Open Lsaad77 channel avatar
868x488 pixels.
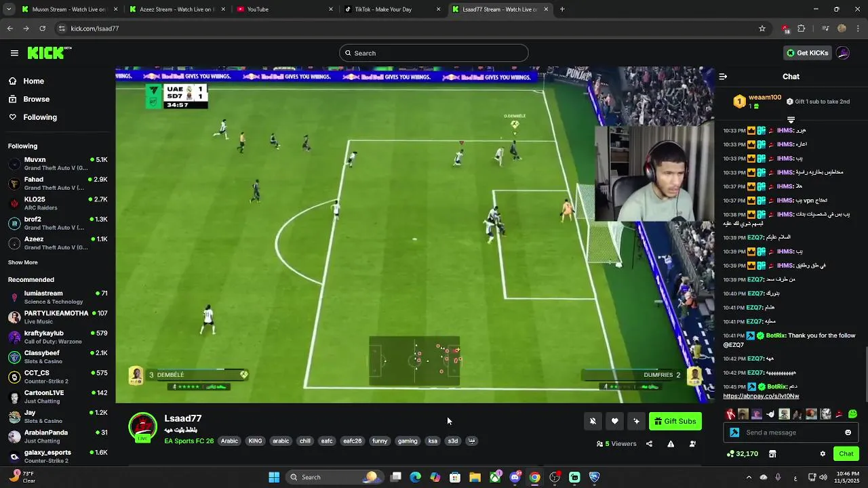[x=142, y=427]
